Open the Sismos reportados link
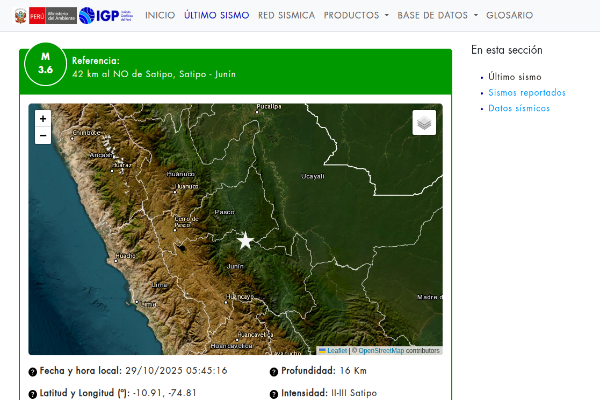The height and width of the screenshot is (400, 600). tap(527, 93)
